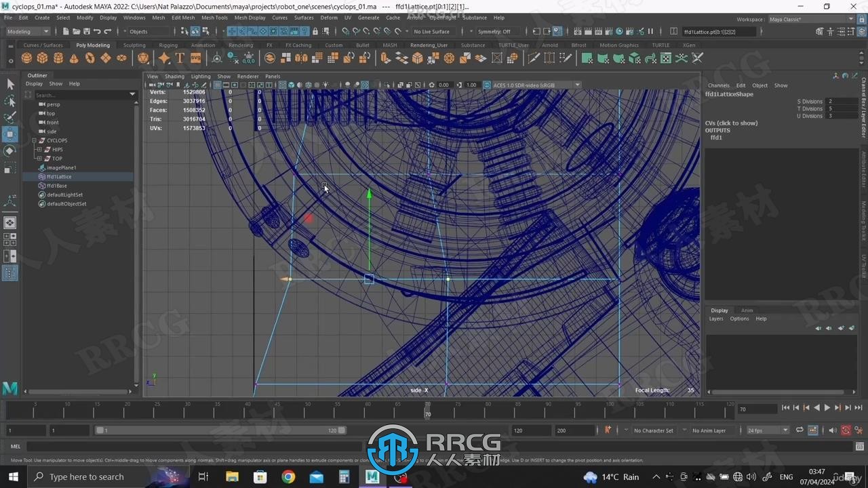Create a polygon cube from shelf

click(43, 58)
